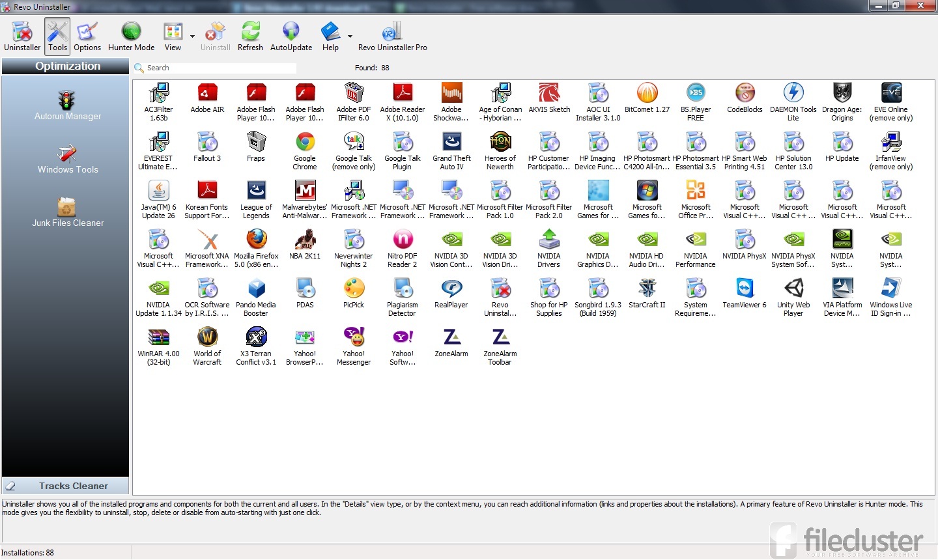Select X3 Terran Conflict v3.1
The width and height of the screenshot is (938, 560).
click(256, 346)
